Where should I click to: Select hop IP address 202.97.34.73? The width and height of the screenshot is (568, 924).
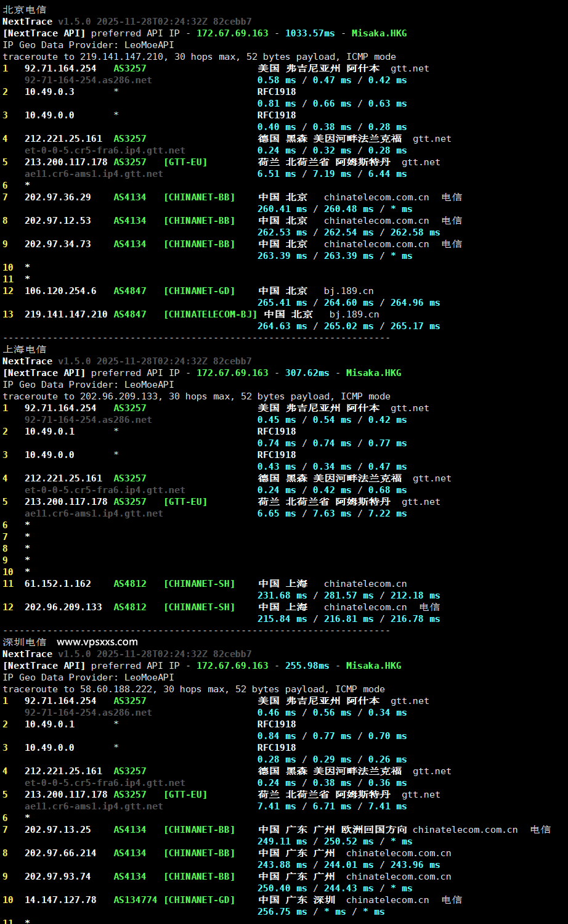pos(58,244)
